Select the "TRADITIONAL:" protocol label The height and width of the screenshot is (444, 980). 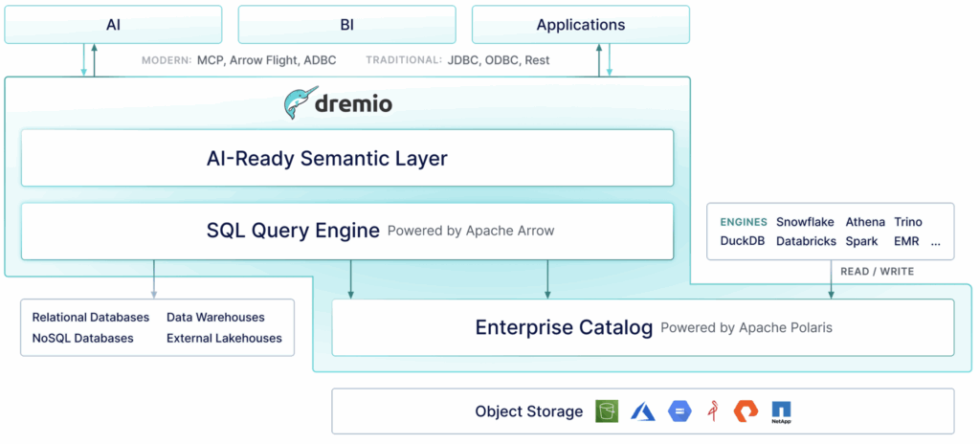(404, 60)
